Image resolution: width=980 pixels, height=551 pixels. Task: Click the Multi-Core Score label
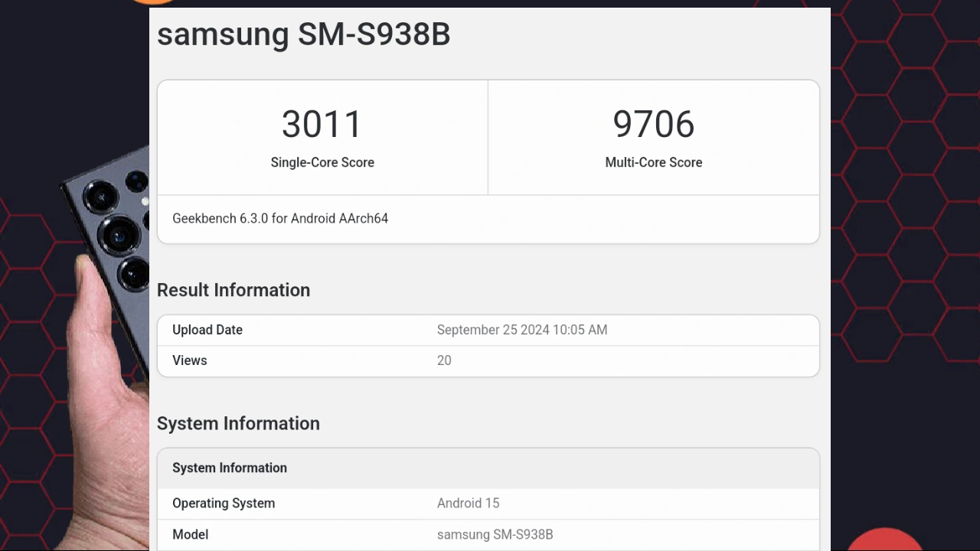[x=653, y=162]
